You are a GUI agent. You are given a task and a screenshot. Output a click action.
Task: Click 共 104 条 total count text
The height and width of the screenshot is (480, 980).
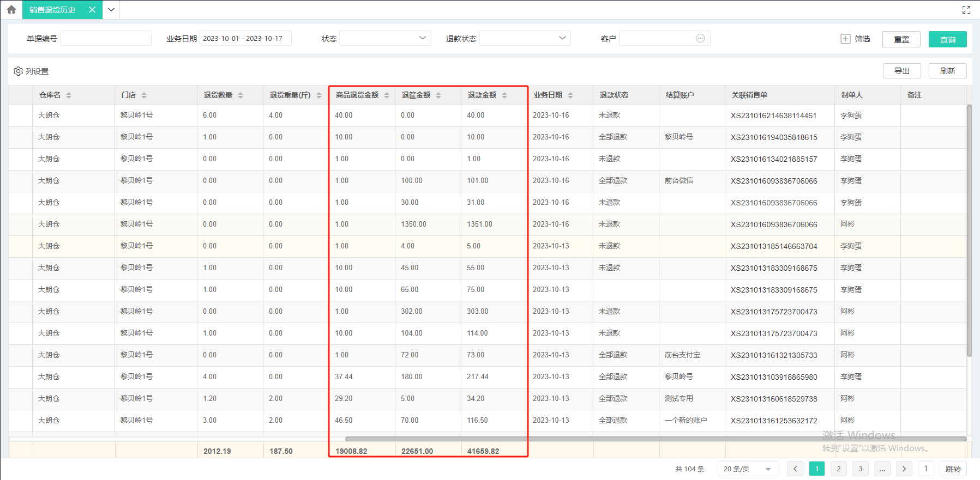690,469
